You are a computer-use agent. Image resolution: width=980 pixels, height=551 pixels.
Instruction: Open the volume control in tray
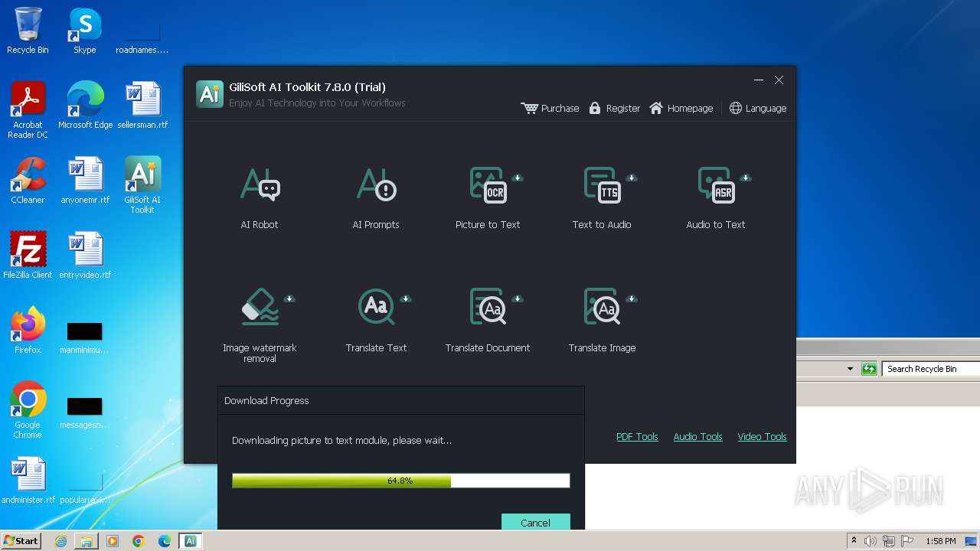point(871,541)
